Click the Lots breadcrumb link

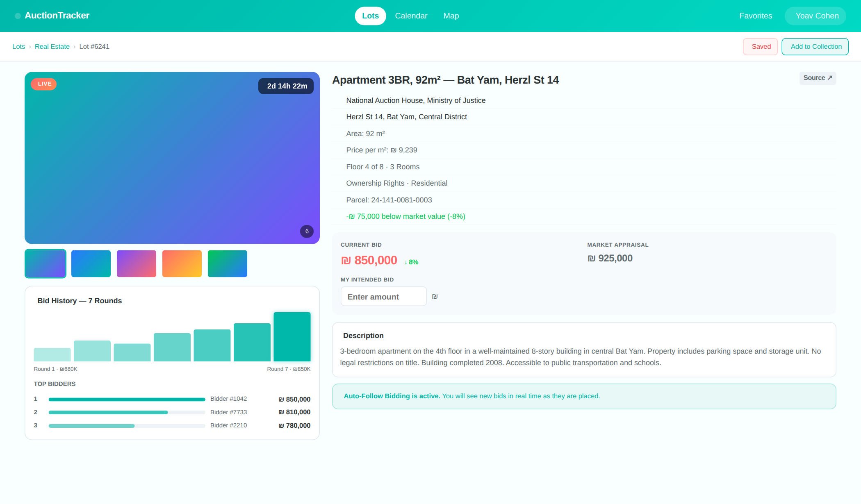(19, 47)
